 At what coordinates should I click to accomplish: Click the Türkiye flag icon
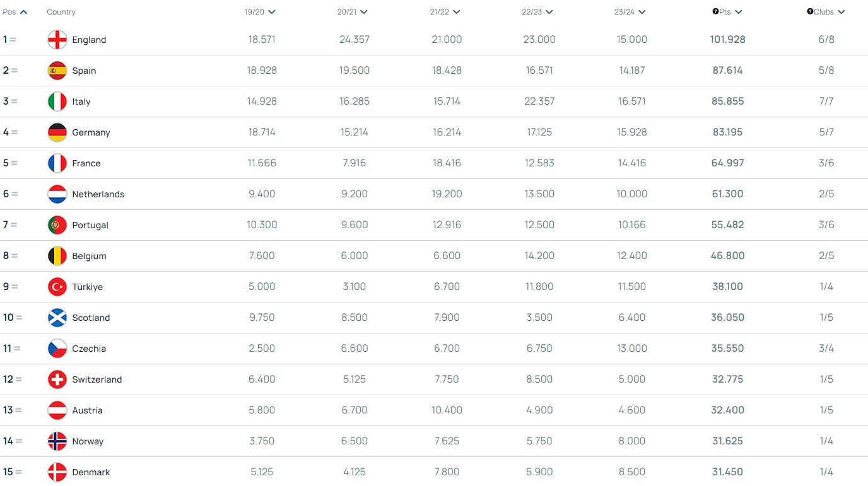point(57,287)
